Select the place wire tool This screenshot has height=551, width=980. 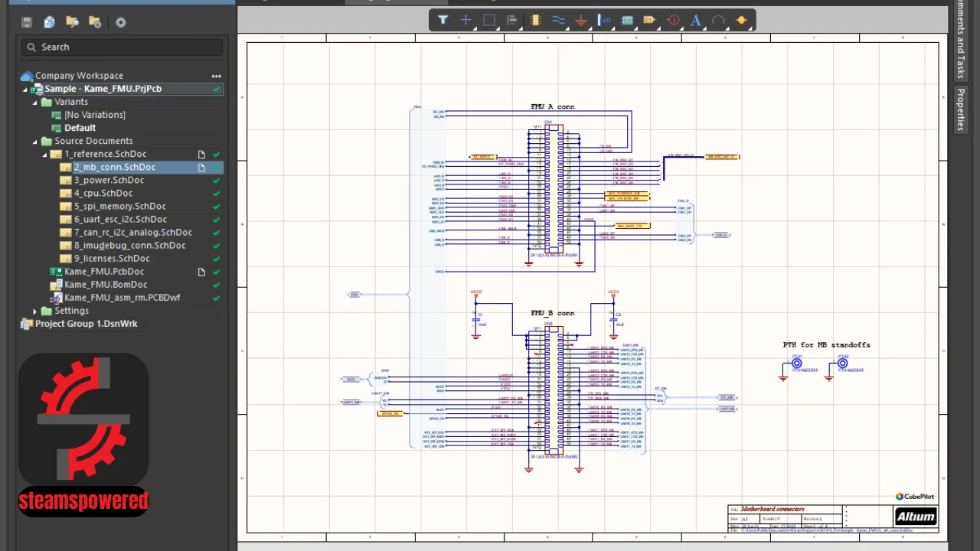[558, 21]
